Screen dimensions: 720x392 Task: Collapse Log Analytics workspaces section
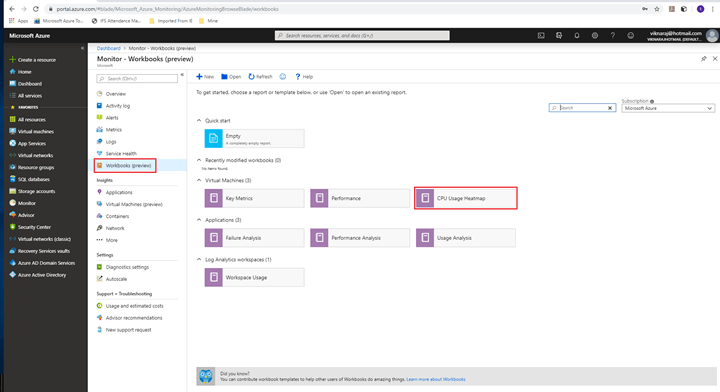coord(199,259)
